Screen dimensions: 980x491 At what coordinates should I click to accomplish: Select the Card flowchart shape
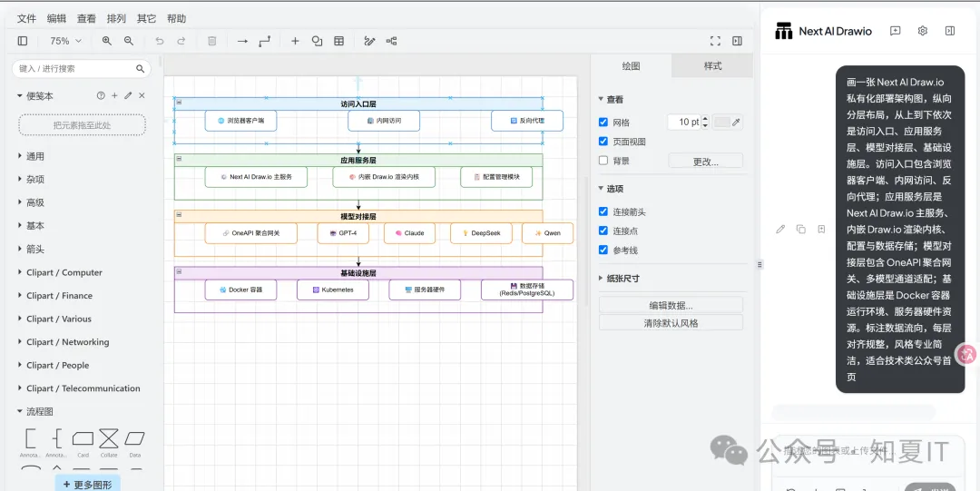click(83, 438)
